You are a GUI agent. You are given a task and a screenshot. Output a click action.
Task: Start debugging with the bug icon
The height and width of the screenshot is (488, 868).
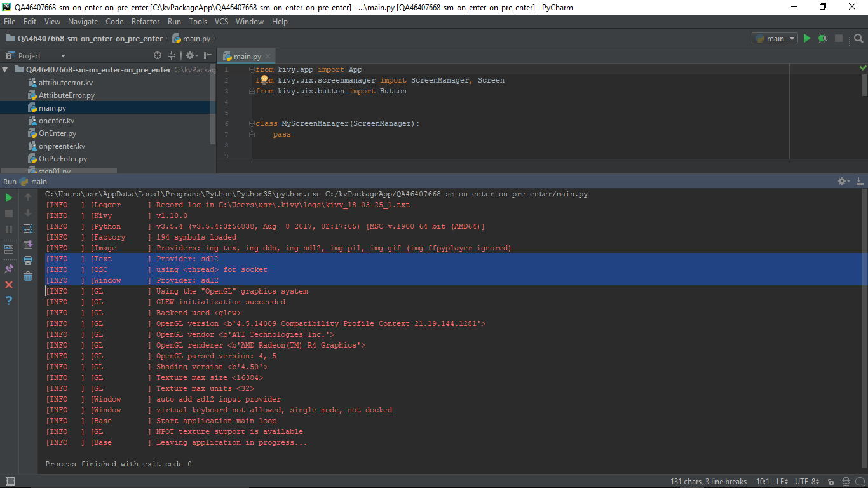click(x=823, y=38)
